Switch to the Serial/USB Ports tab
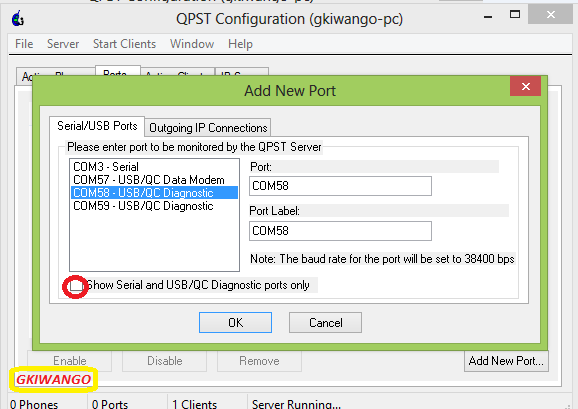 [x=97, y=126]
